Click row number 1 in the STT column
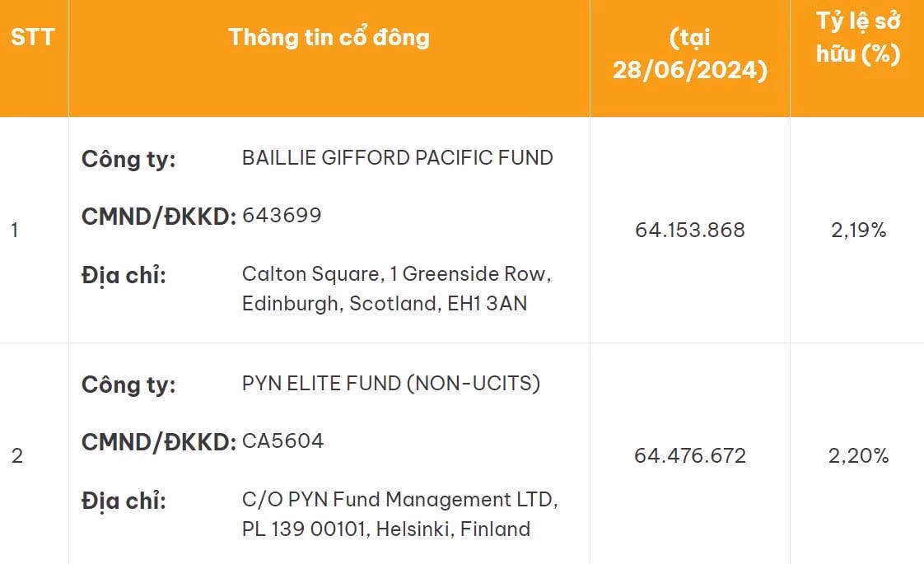This screenshot has width=924, height=564. click(x=15, y=231)
